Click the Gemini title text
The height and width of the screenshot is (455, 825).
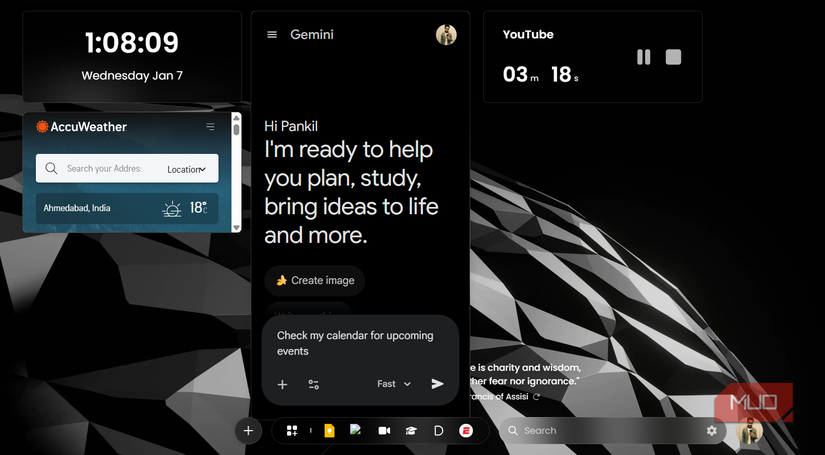(x=312, y=35)
